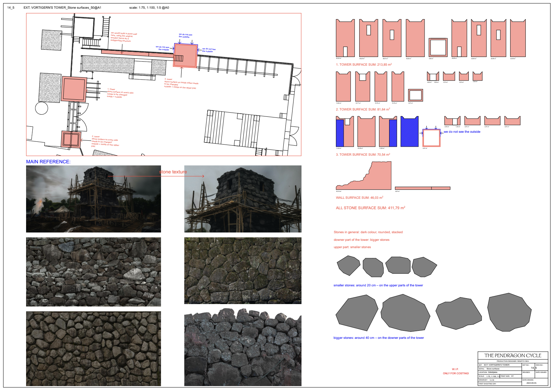Click the blue 'we do not see the outside' note beside tower 3 elevations
The width and height of the screenshot is (555, 392).
pos(462,132)
